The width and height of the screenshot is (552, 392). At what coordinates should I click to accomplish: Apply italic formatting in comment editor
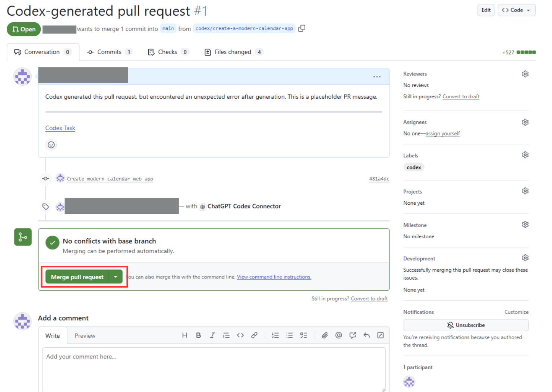click(212, 335)
